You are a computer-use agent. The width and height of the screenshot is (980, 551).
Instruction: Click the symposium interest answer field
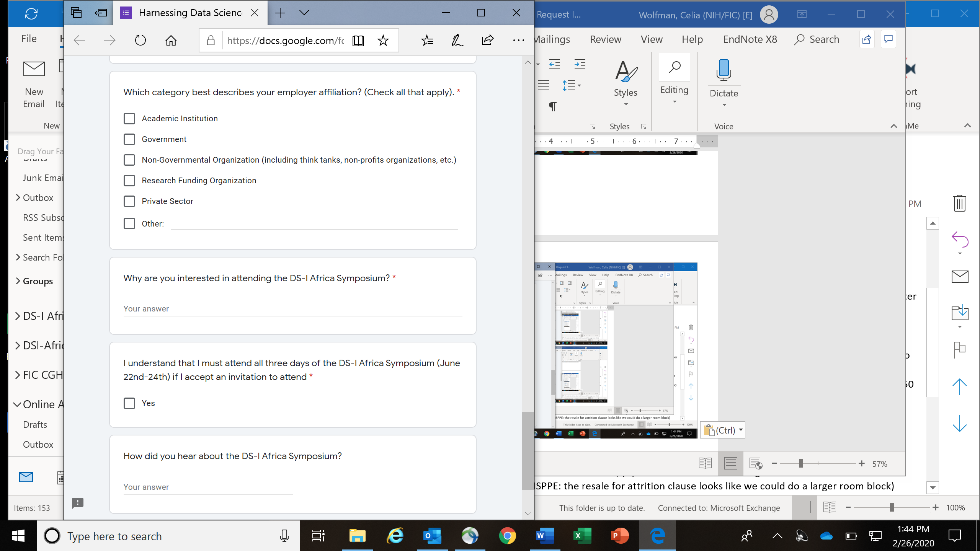[x=292, y=309]
